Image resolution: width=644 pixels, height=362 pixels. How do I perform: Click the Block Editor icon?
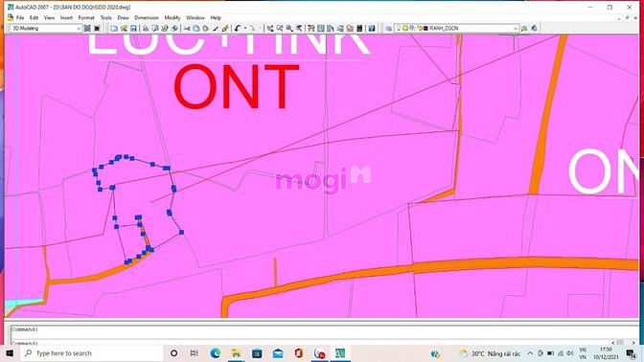(x=225, y=29)
